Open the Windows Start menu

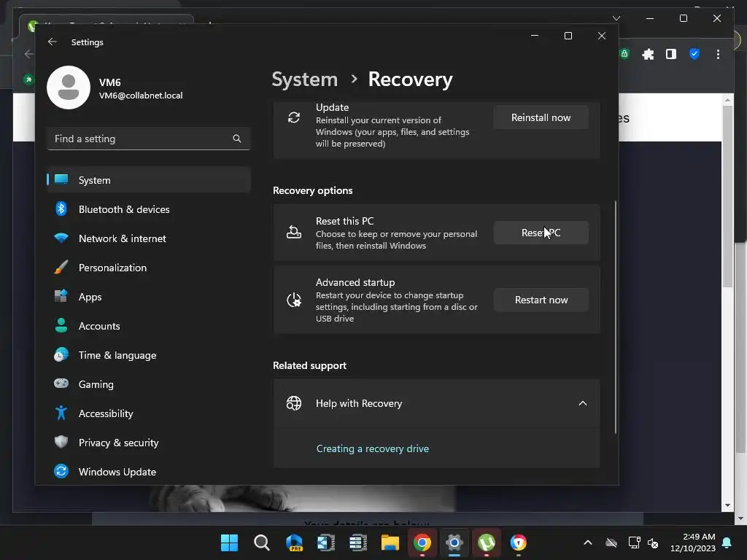[230, 542]
